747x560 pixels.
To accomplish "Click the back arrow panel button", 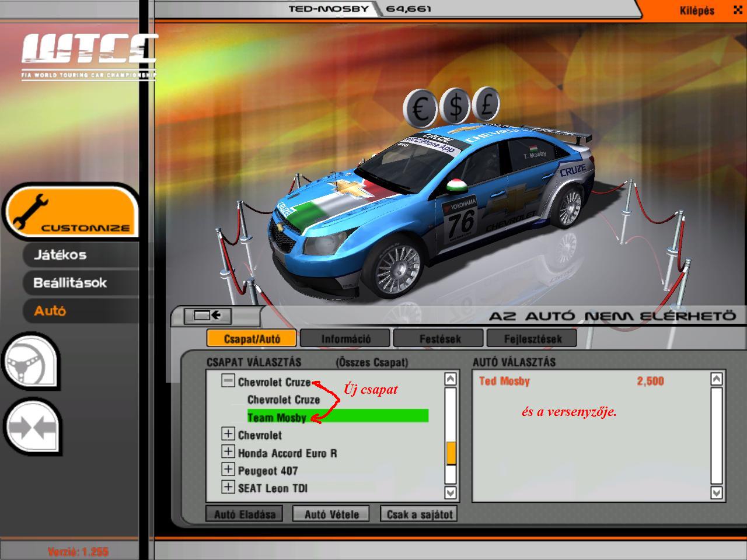I will (208, 316).
